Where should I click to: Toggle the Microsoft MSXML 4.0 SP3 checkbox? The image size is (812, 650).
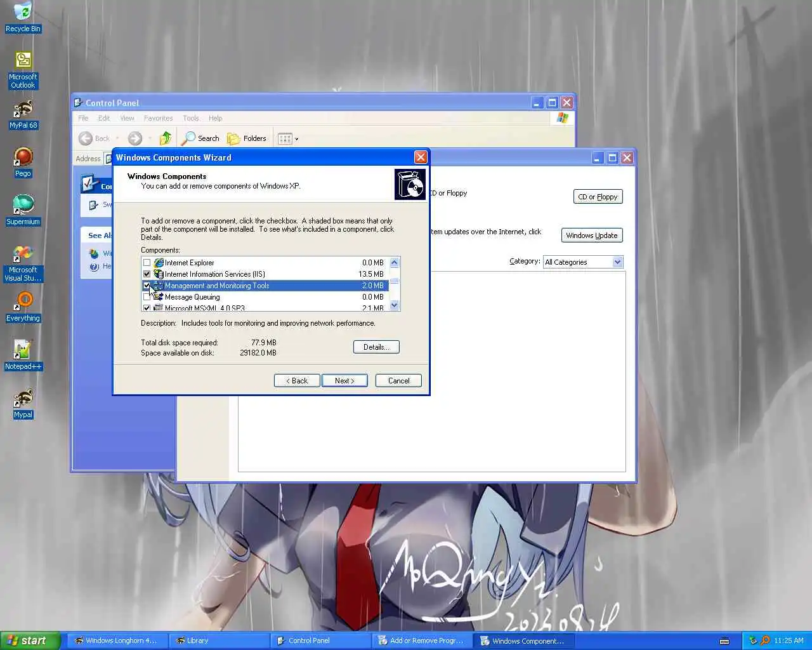coord(147,308)
